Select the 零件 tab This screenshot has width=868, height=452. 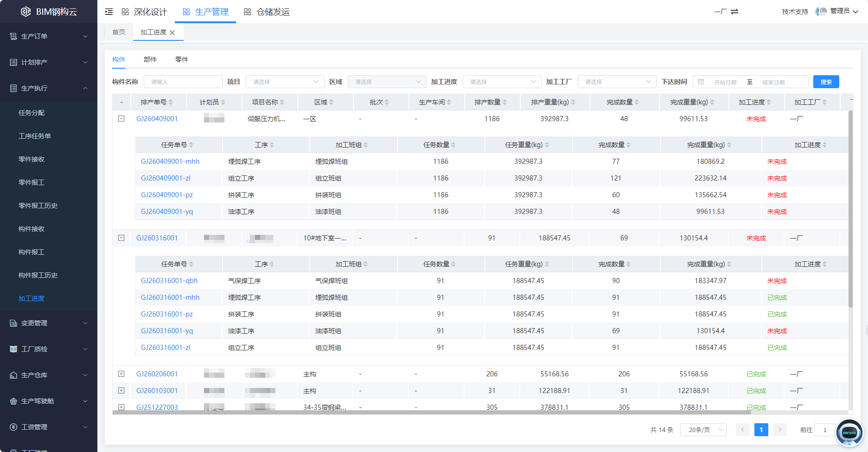182,59
